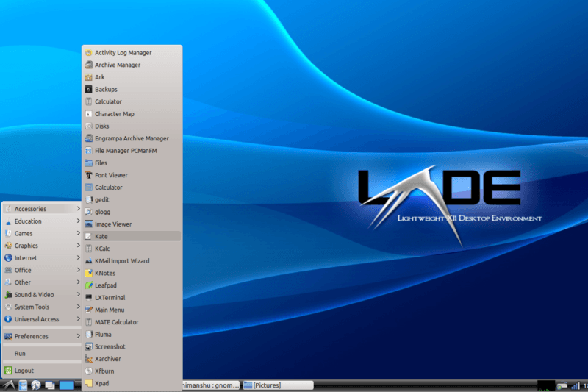The width and height of the screenshot is (588, 392).
Task: Click the signal strength tray icon
Action: pos(575,385)
